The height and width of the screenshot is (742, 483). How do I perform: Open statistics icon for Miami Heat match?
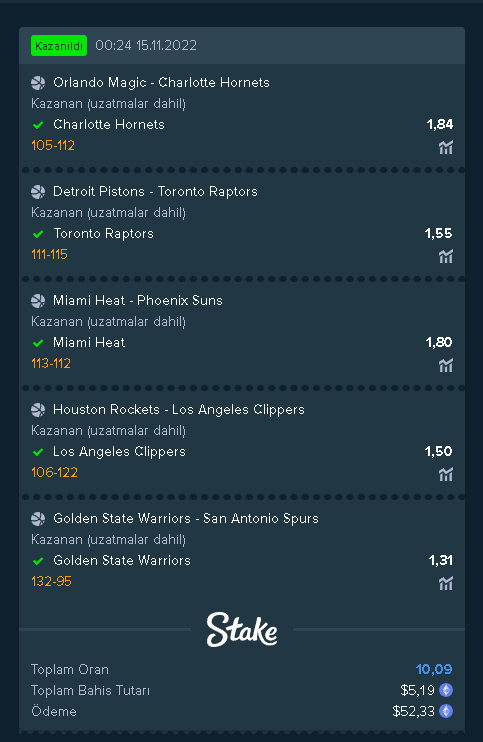(x=446, y=365)
